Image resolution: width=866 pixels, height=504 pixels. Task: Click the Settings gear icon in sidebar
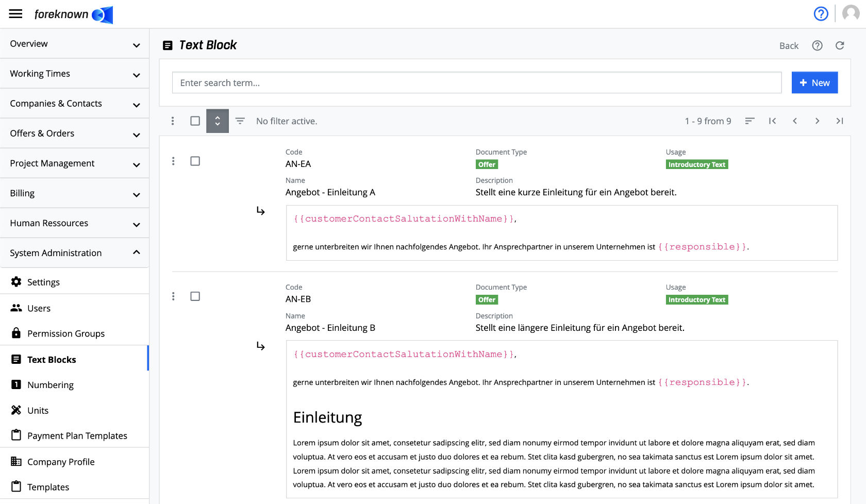(16, 282)
